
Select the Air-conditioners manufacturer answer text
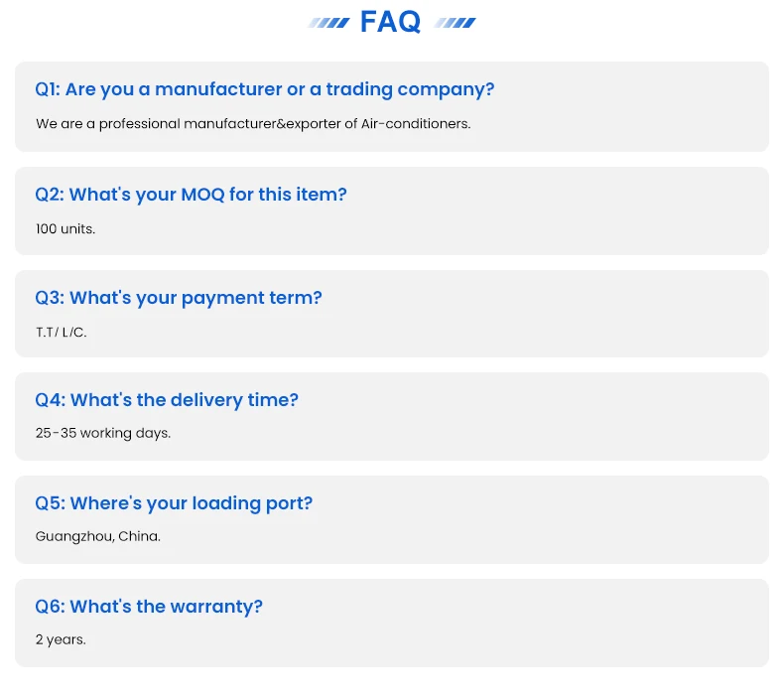(x=253, y=124)
